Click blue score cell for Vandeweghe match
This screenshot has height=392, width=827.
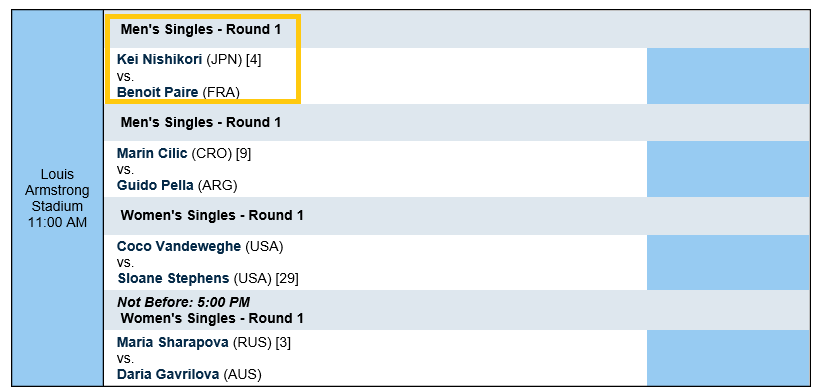tap(728, 262)
